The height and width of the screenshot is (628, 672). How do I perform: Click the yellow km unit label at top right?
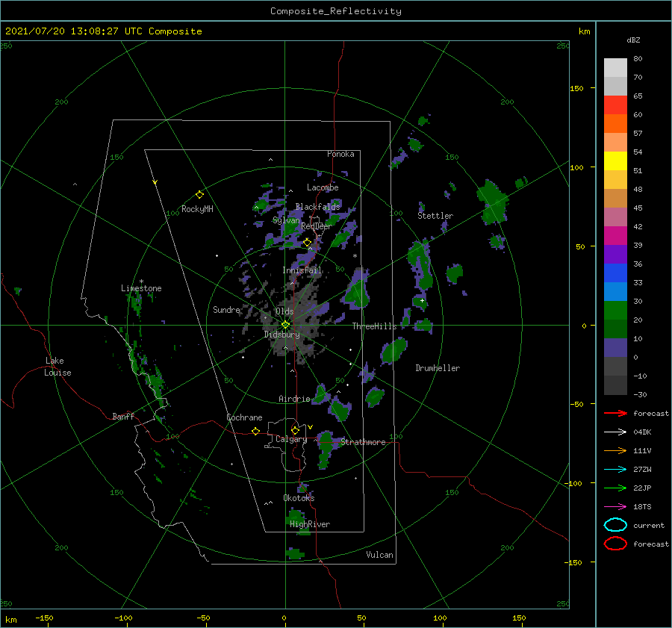click(584, 31)
